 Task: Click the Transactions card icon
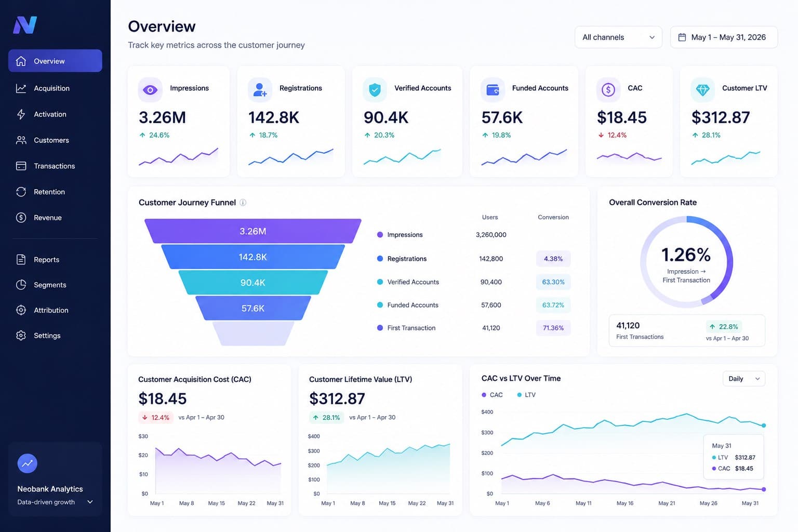(x=21, y=166)
